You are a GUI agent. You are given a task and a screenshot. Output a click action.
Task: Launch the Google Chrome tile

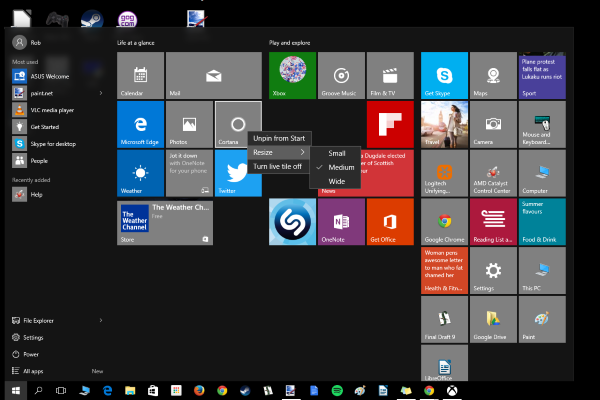(444, 222)
